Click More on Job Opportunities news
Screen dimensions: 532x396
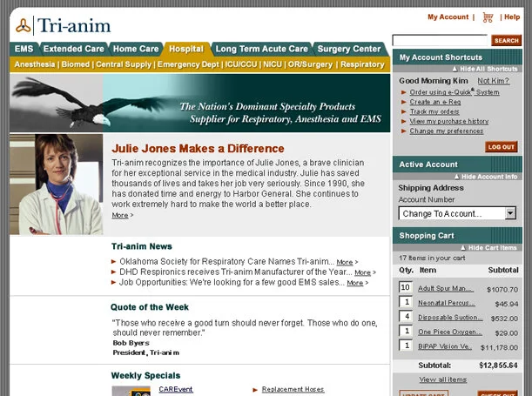coord(355,283)
